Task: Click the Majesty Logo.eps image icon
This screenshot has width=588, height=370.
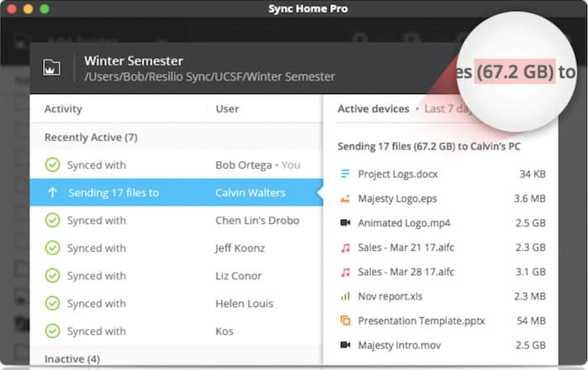Action: pos(345,199)
